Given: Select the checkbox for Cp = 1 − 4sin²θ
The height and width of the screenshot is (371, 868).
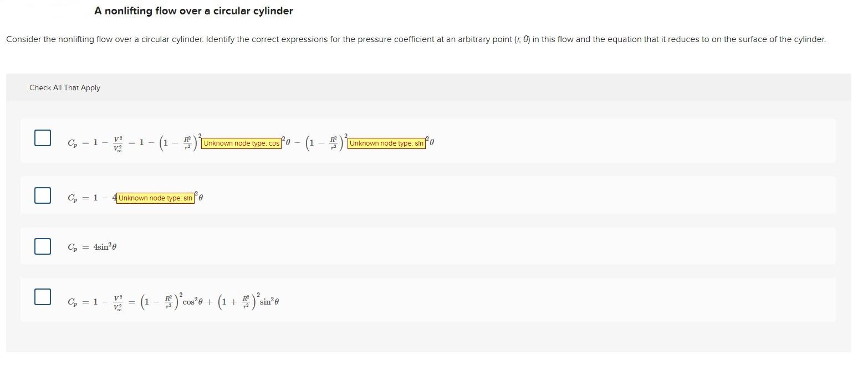Looking at the screenshot, I should pos(42,195).
